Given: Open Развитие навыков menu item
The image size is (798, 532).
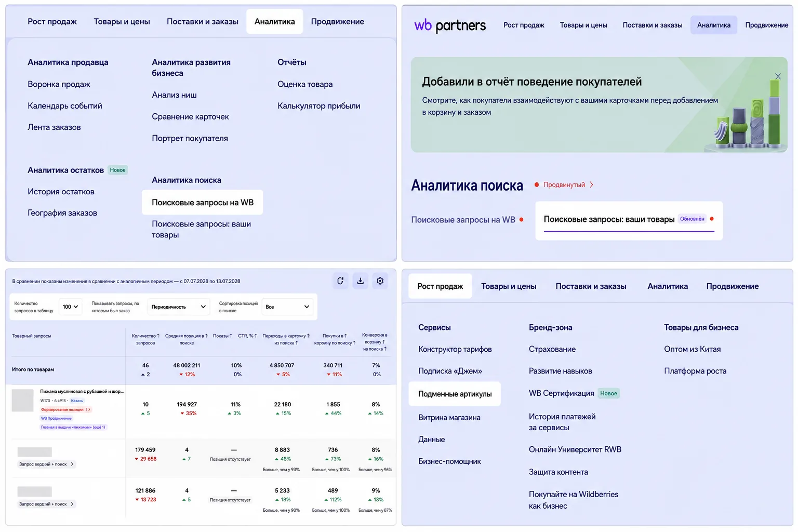Looking at the screenshot, I should (x=560, y=371).
